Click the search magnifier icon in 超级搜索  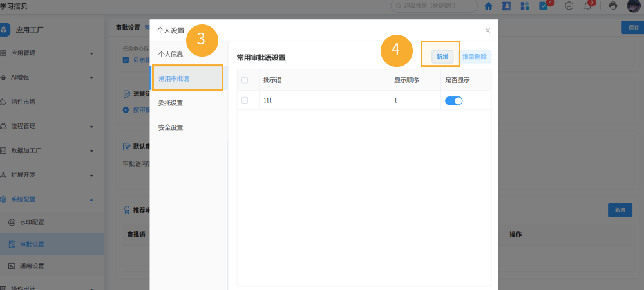[398, 6]
